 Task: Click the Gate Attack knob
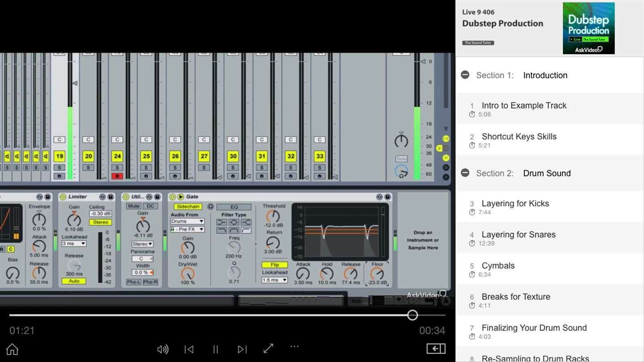coord(303,274)
